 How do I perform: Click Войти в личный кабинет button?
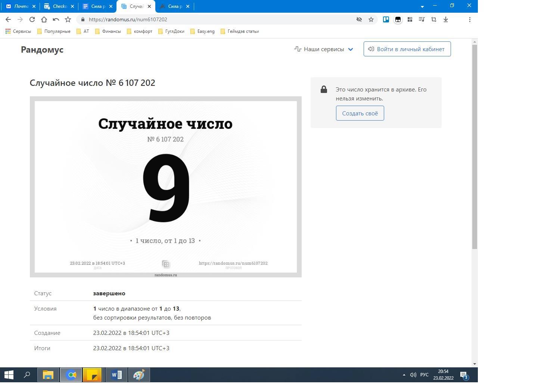pyautogui.click(x=407, y=49)
